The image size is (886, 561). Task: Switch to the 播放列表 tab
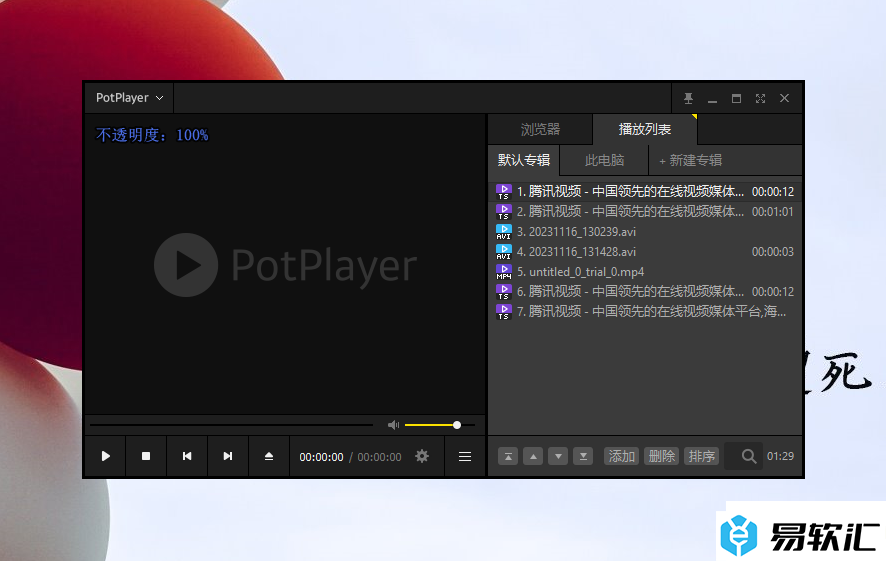645,129
